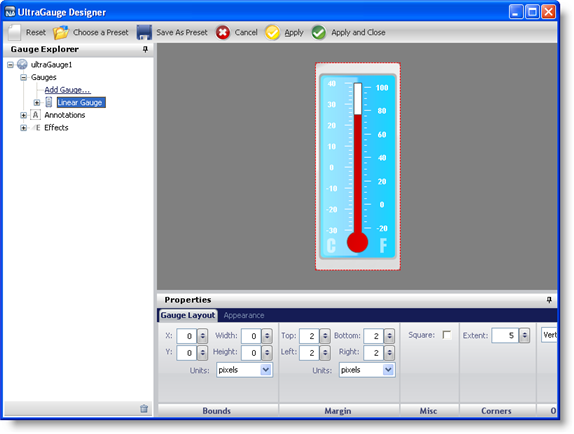Click the Linear Gauge thermometer tree icon
Image resolution: width=574 pixels, height=434 pixels.
point(49,102)
